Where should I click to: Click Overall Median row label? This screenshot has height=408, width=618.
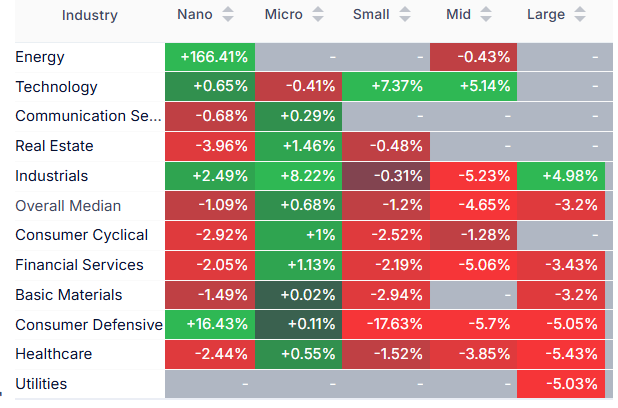point(68,206)
